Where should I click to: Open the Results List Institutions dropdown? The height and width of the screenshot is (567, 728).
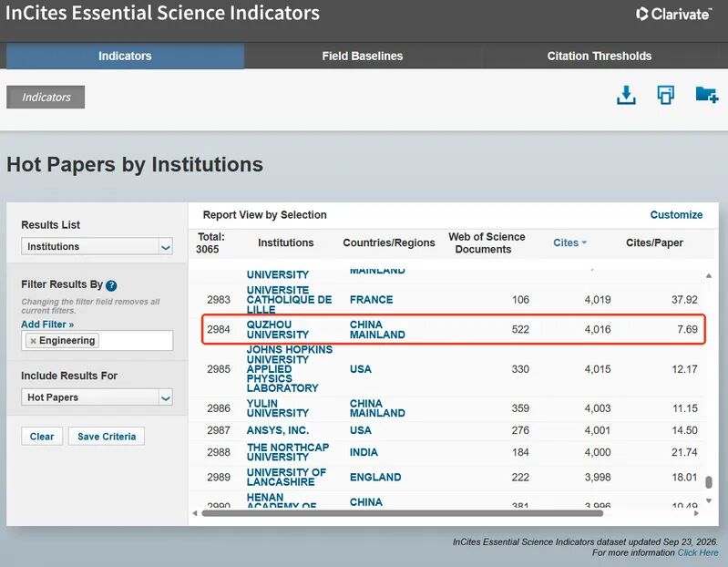point(97,246)
